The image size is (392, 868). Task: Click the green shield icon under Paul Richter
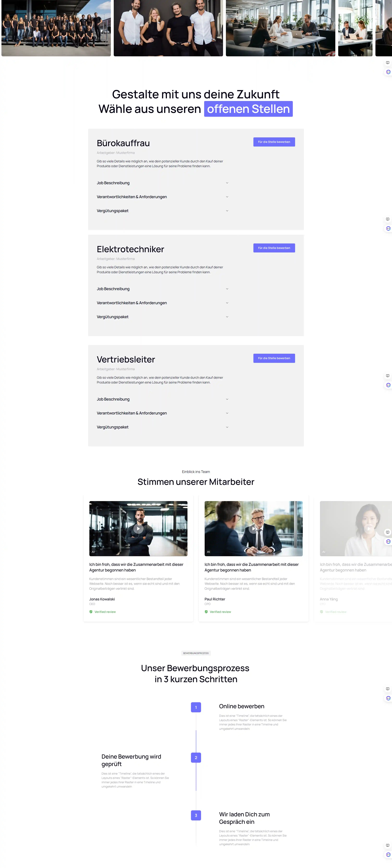tap(206, 612)
